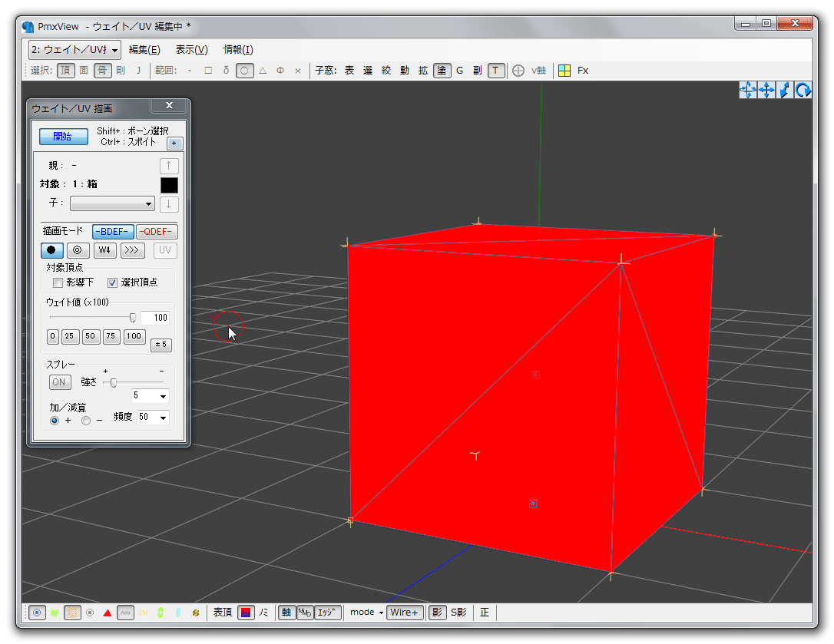This screenshot has width=834, height=644.
Task: Select the − subtraction radio button
Action: [x=86, y=421]
